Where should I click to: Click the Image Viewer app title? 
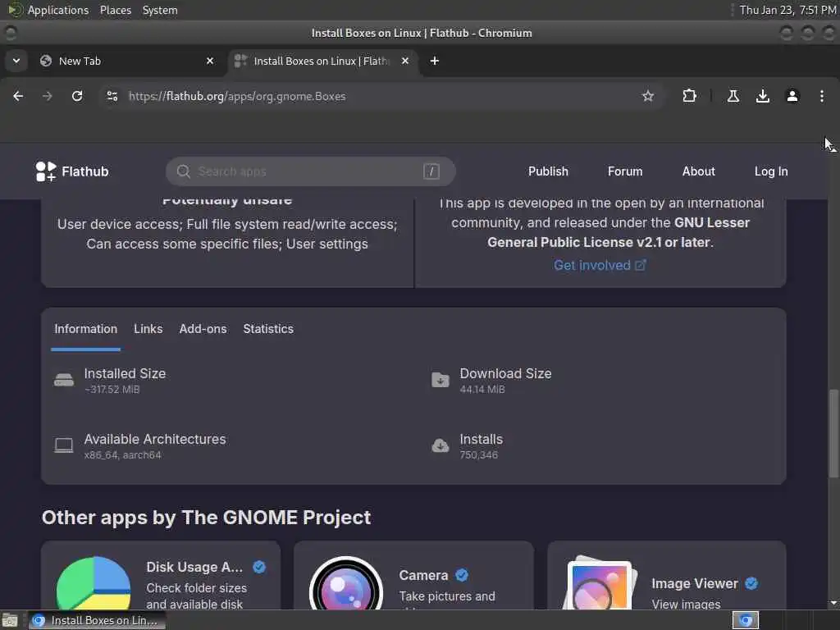tap(694, 583)
